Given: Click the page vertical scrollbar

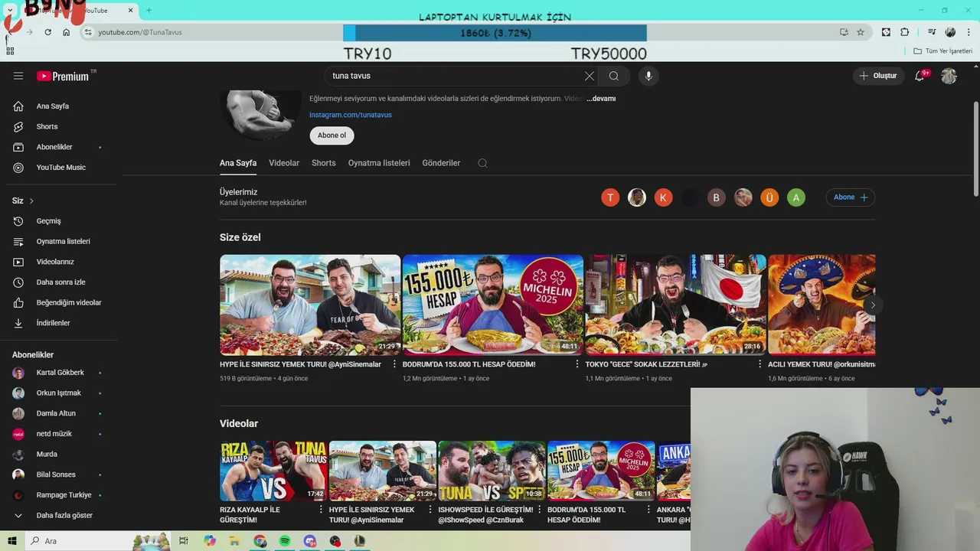Looking at the screenshot, I should [976, 148].
